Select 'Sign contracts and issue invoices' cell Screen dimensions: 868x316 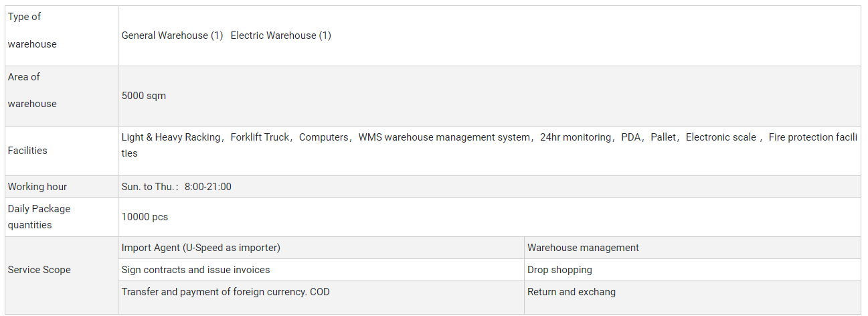195,270
